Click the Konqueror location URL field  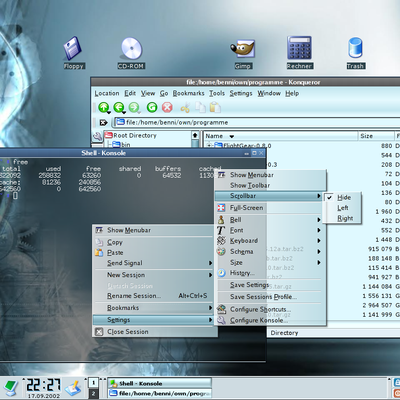(x=257, y=122)
